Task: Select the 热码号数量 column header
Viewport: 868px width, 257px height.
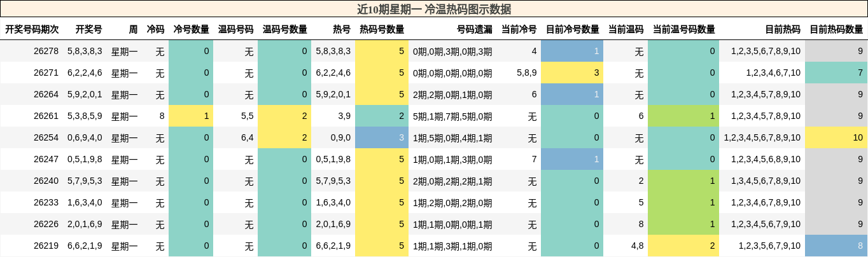Action: (382, 29)
